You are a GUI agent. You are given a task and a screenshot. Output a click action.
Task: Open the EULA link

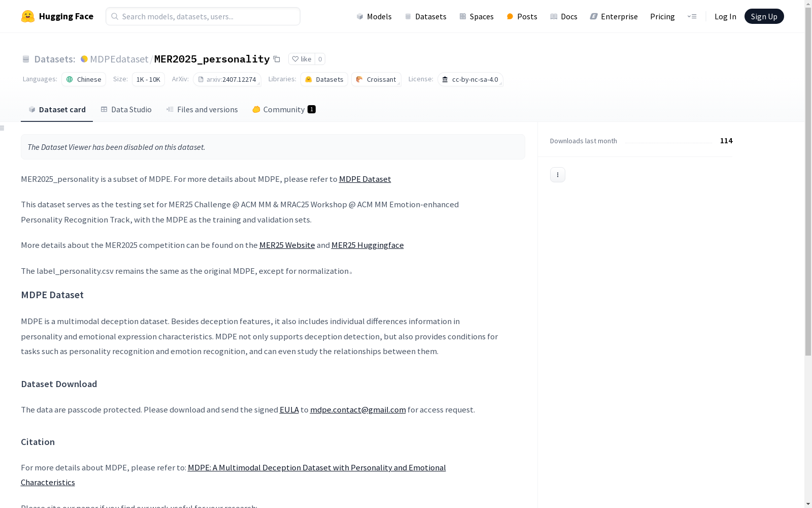289,409
